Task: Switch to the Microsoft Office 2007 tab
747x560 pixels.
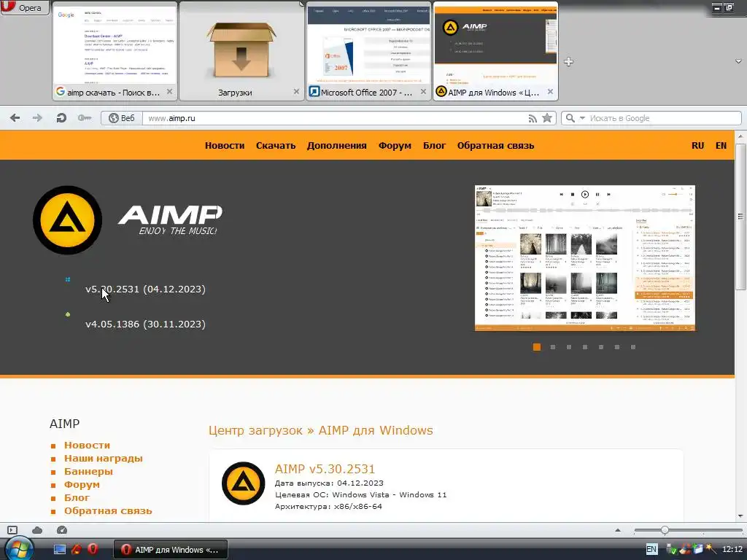Action: pyautogui.click(x=368, y=51)
